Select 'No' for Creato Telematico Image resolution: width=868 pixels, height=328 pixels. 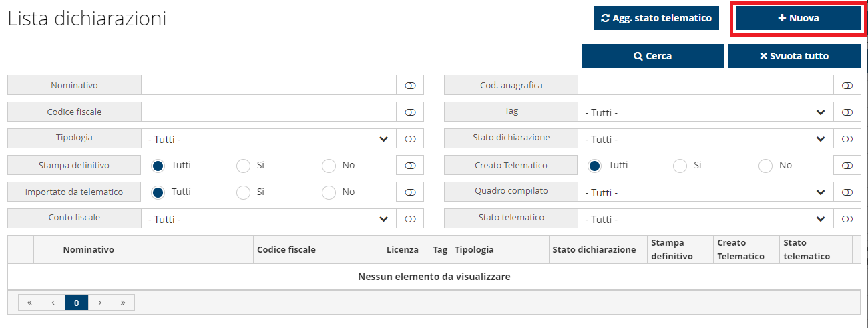point(766,166)
